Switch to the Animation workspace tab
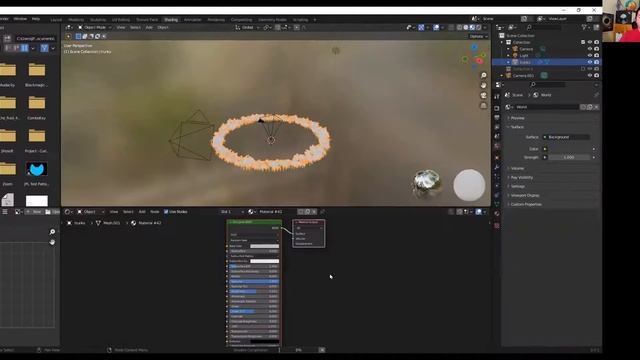The image size is (640, 360). (x=192, y=20)
